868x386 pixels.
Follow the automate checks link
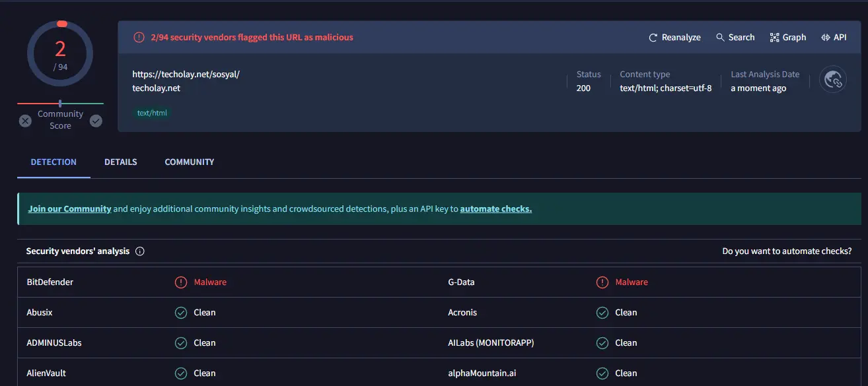tap(496, 209)
